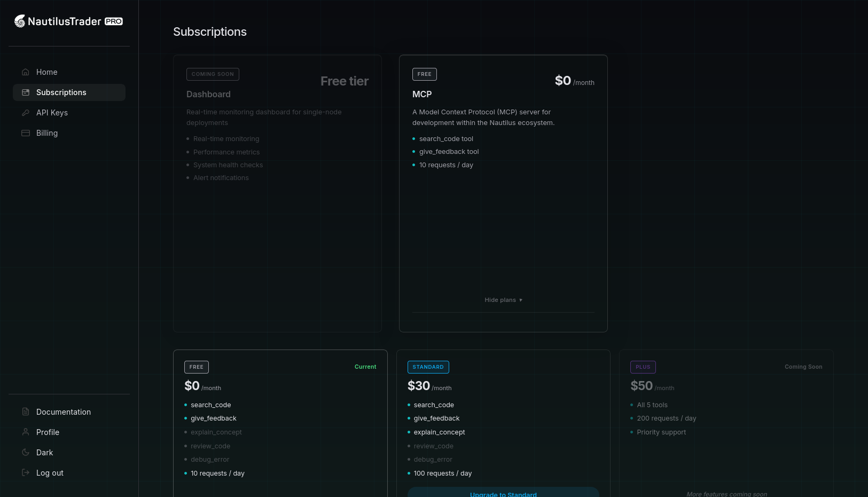The width and height of the screenshot is (868, 497).
Task: Click 'System health checks' feature text
Action: click(x=228, y=165)
